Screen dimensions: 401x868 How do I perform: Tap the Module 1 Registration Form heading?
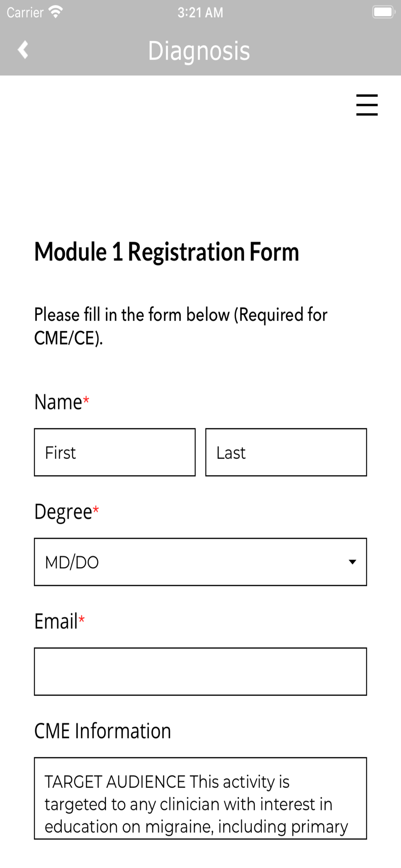pos(167,252)
